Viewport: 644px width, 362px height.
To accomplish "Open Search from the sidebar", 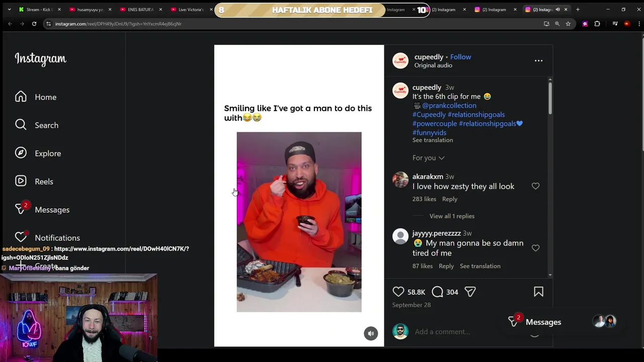I will tap(37, 125).
